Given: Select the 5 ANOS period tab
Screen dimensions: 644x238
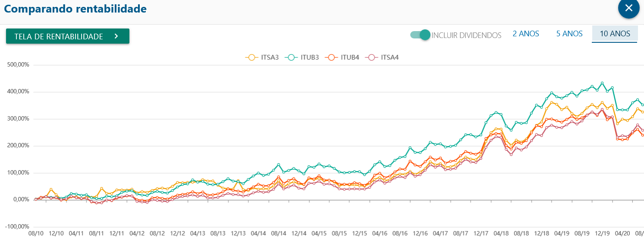Looking at the screenshot, I should pos(569,34).
